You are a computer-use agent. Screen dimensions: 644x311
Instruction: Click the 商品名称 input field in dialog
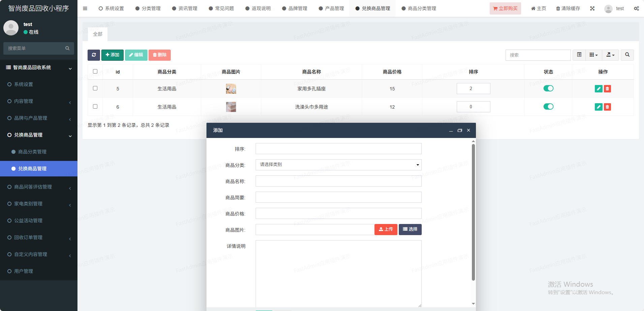(x=339, y=181)
